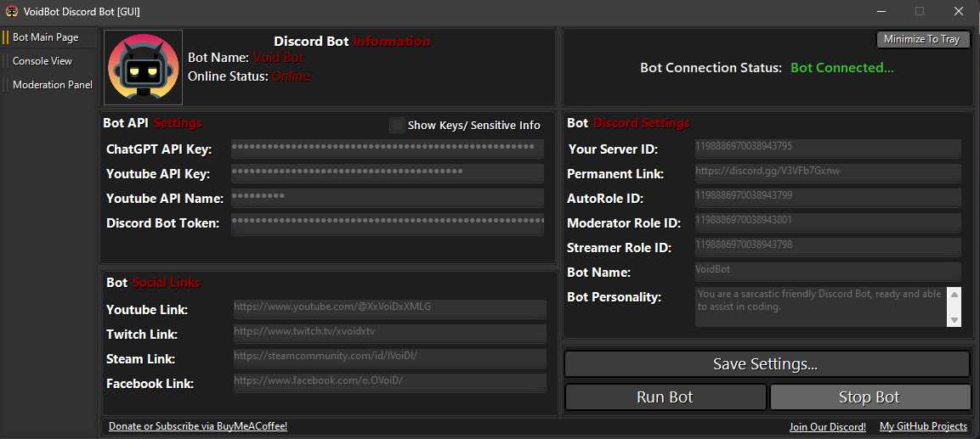
Task: Click the Youtube API Key field
Action: click(388, 173)
